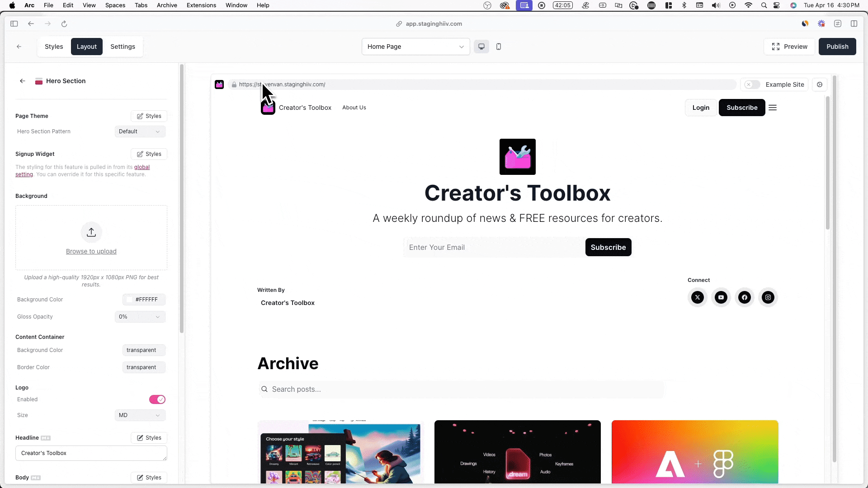Go back using browser back arrow
Image resolution: width=868 pixels, height=488 pixels.
click(31, 24)
